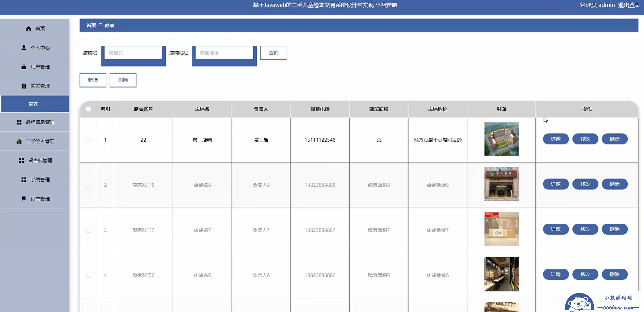Click 首页 breadcrumb link

91,25
